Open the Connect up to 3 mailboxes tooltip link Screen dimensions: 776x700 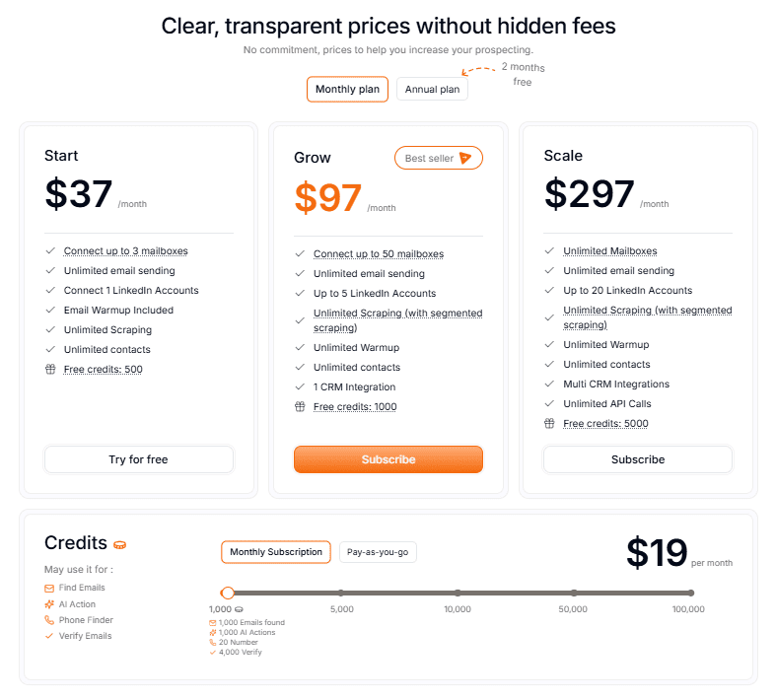coord(125,251)
